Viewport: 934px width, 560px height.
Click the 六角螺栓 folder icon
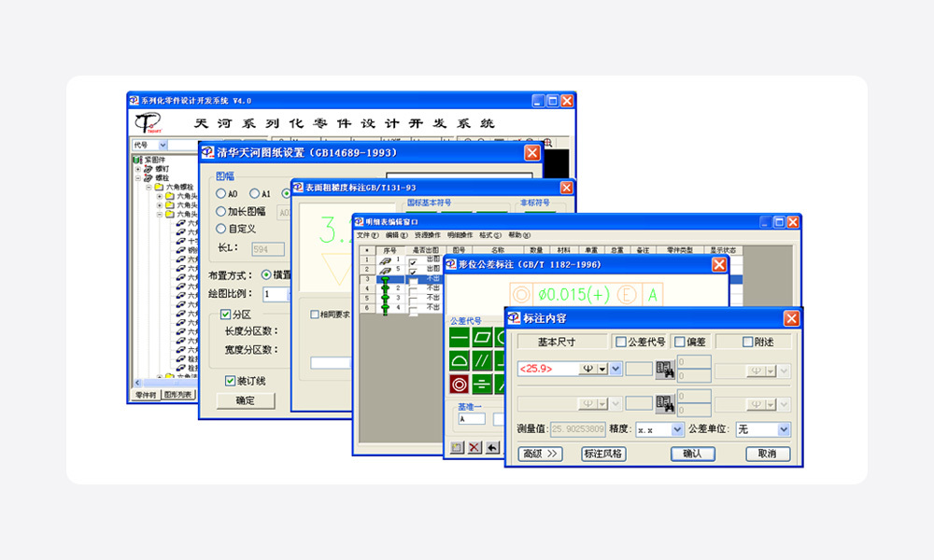point(159,187)
